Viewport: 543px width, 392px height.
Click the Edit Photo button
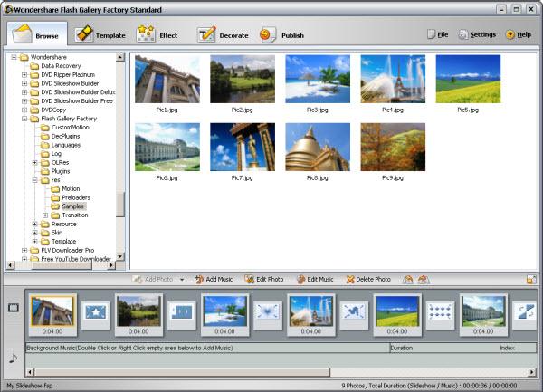tap(264, 279)
